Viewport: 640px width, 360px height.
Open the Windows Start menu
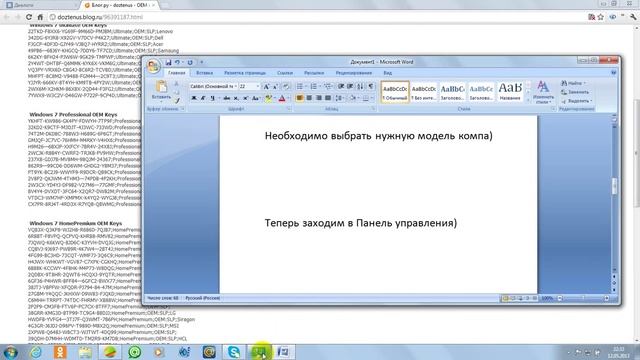(x=10, y=352)
